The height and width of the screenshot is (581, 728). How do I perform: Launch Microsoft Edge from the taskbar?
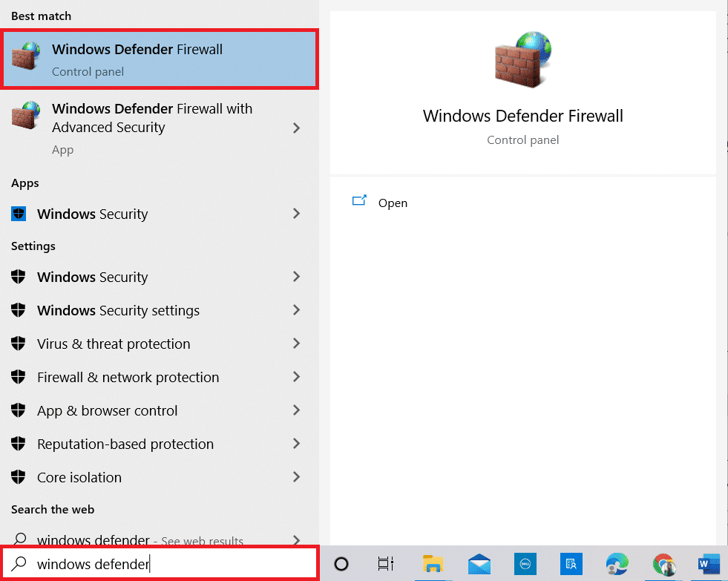pyautogui.click(x=616, y=565)
